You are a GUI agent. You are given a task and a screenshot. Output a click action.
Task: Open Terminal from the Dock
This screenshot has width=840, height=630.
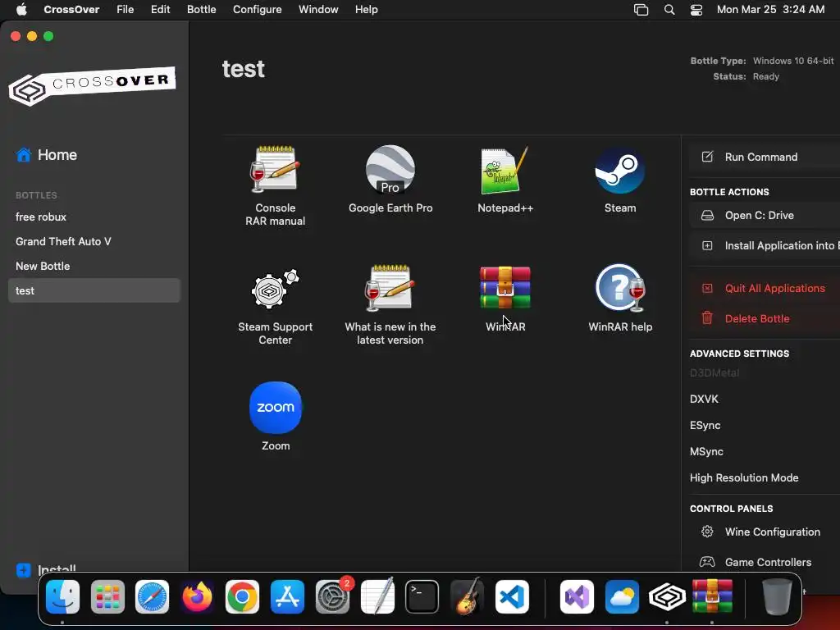(422, 597)
